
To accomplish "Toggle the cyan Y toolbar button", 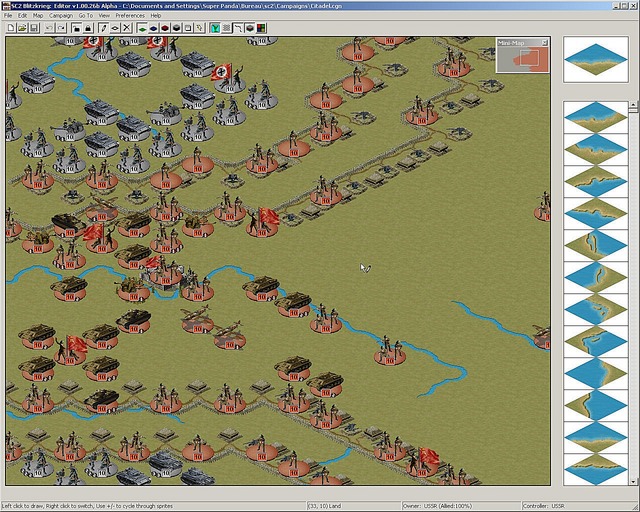I will [x=215, y=28].
